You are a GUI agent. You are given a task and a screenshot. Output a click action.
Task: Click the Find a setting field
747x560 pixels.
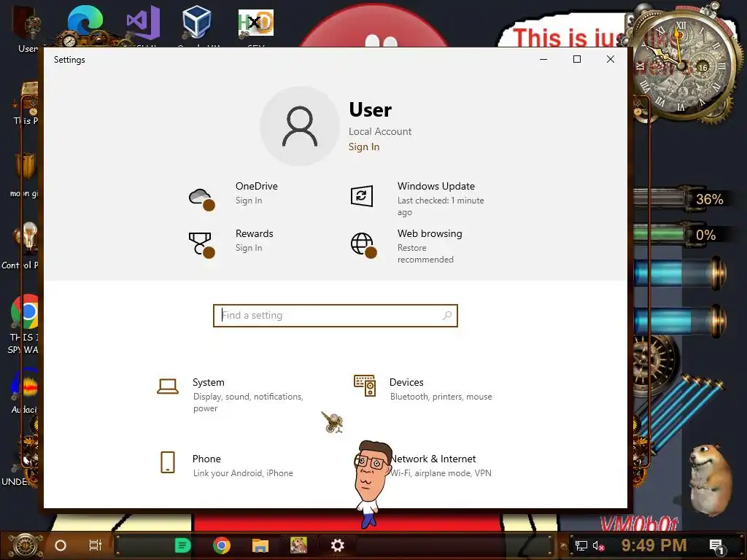tap(336, 315)
